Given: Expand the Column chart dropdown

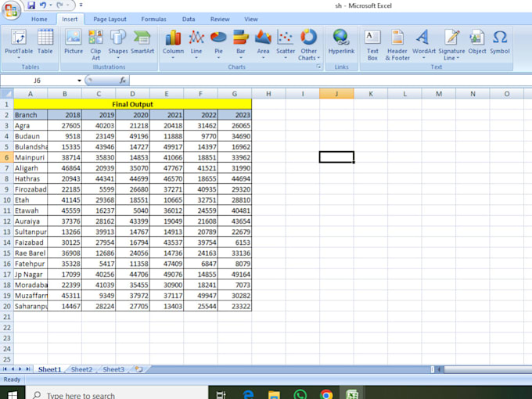Looking at the screenshot, I should (x=173, y=58).
